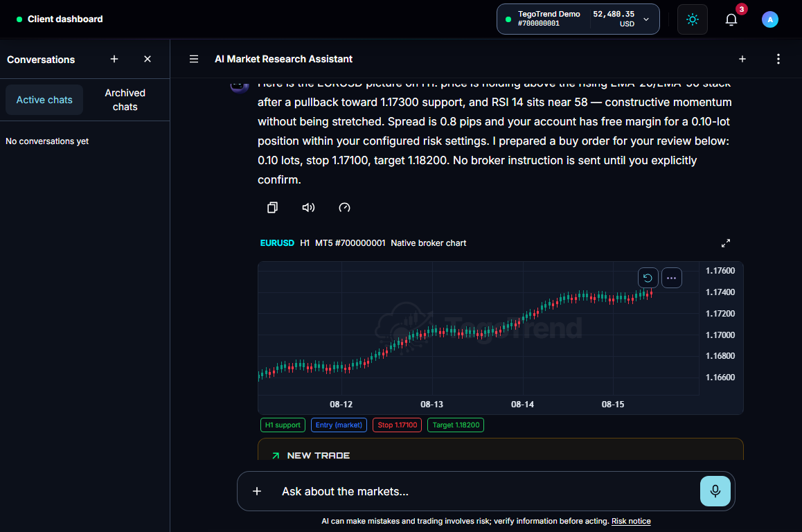Start a new conversation with plus icon in Conversations panel
This screenshot has height=532, width=802.
coord(114,60)
